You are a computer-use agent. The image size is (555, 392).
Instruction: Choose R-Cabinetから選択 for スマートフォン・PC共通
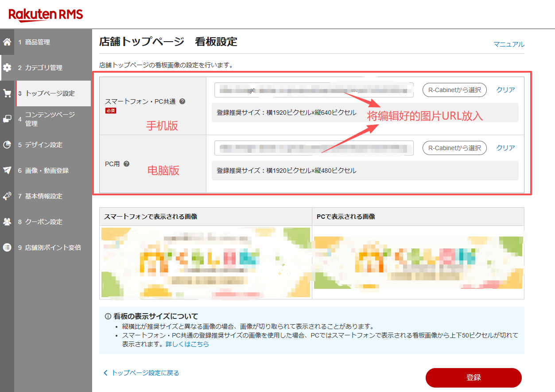click(454, 90)
